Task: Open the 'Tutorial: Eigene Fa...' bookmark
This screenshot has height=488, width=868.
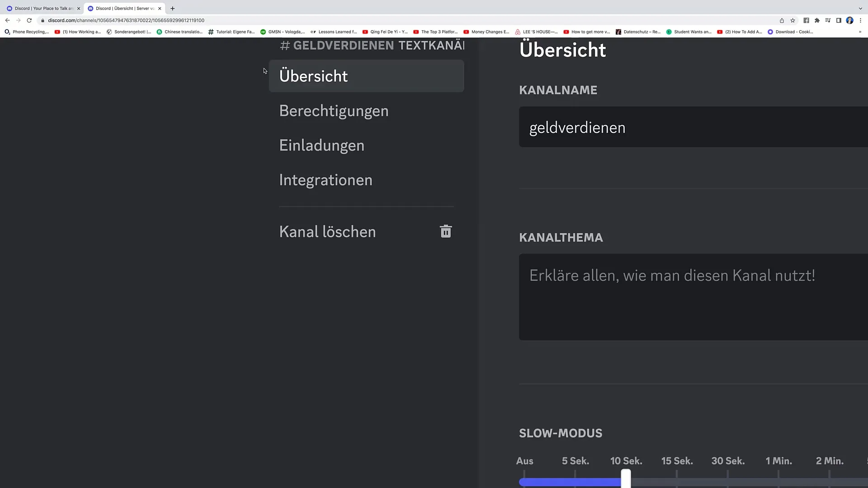Action: pos(231,32)
